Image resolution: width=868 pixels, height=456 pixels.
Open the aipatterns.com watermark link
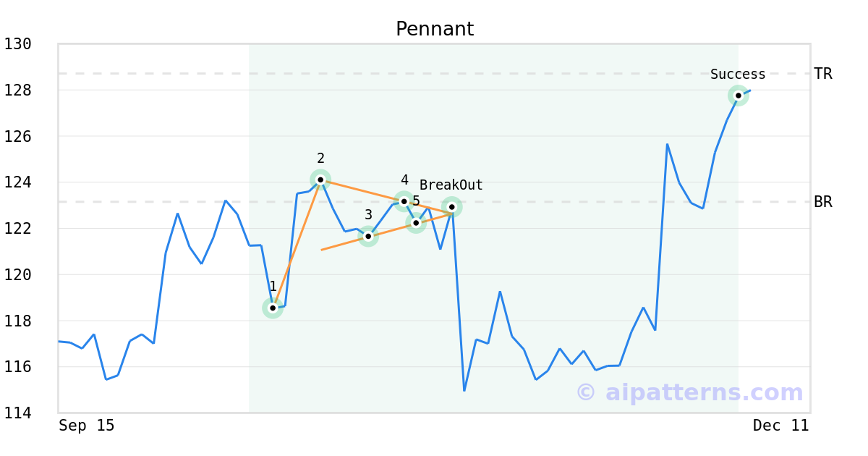pos(689,392)
